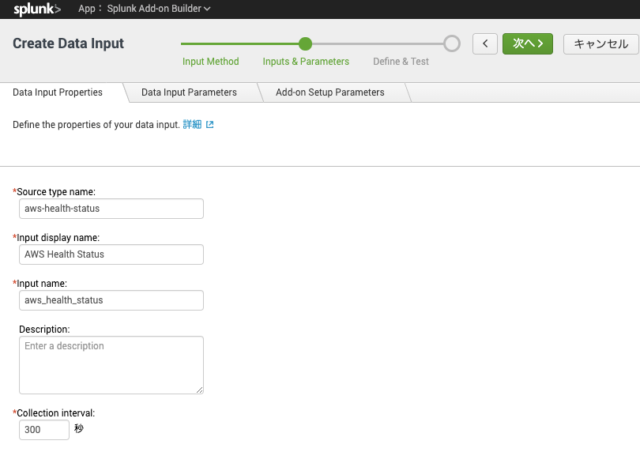Click the キャンセル cancel button
Screen dimensions: 640x452
tap(601, 44)
